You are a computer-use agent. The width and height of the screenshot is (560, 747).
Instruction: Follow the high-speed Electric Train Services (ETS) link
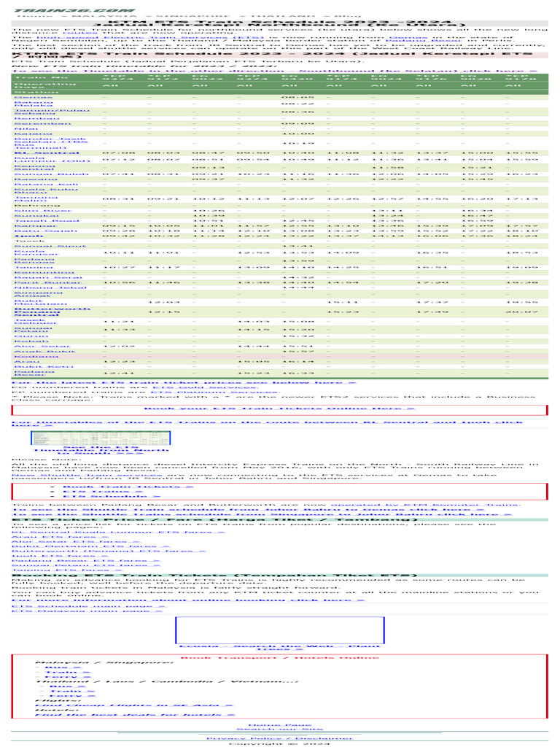(x=150, y=37)
